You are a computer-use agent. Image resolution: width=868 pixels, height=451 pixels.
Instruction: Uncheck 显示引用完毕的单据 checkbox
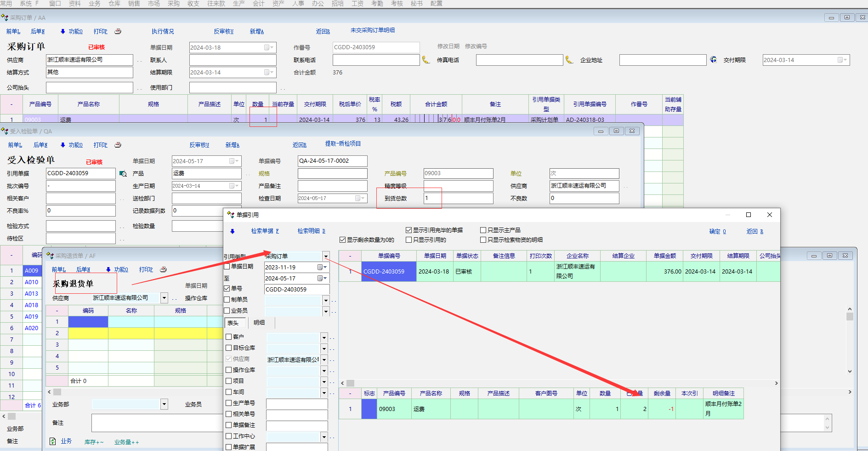click(x=408, y=230)
